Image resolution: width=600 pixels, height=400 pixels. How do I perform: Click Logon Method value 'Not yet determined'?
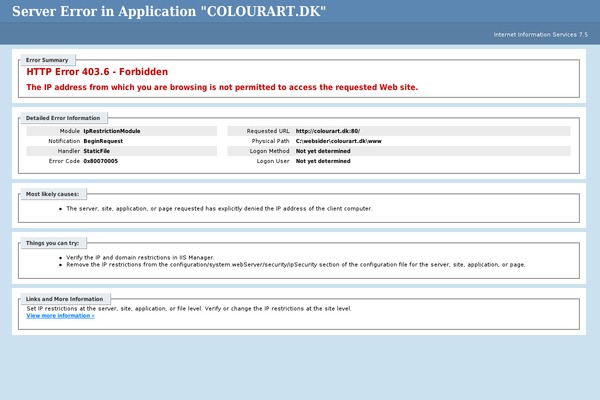click(x=323, y=151)
